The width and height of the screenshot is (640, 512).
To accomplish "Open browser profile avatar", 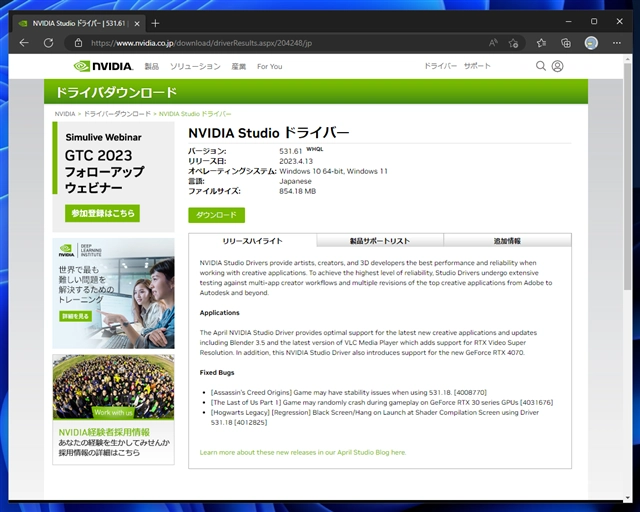I will [591, 43].
